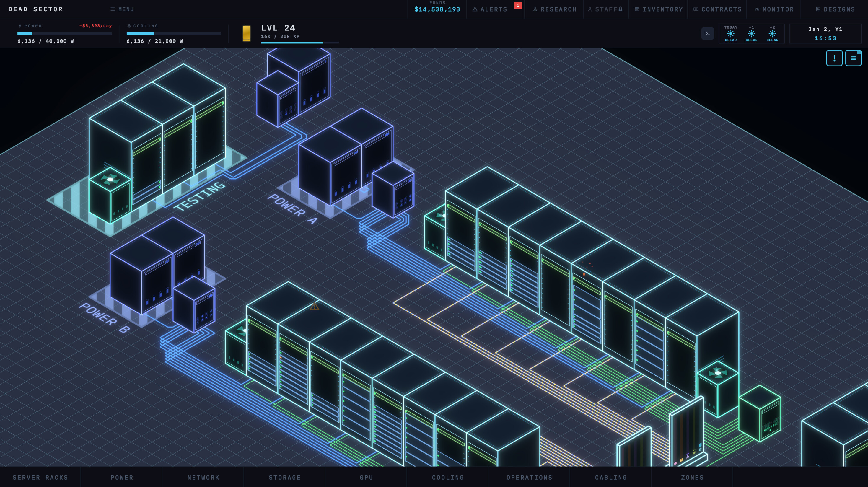Image resolution: width=868 pixels, height=487 pixels.
Task: Select the Server Racks build category
Action: pos(40,477)
